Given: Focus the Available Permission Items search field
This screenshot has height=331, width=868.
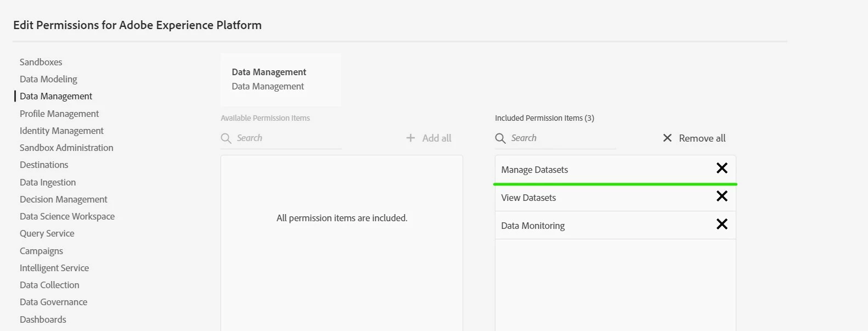Looking at the screenshot, I should (281, 138).
